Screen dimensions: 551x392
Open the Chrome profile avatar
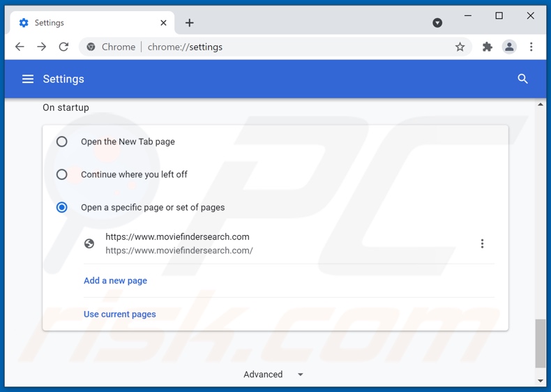tap(509, 47)
